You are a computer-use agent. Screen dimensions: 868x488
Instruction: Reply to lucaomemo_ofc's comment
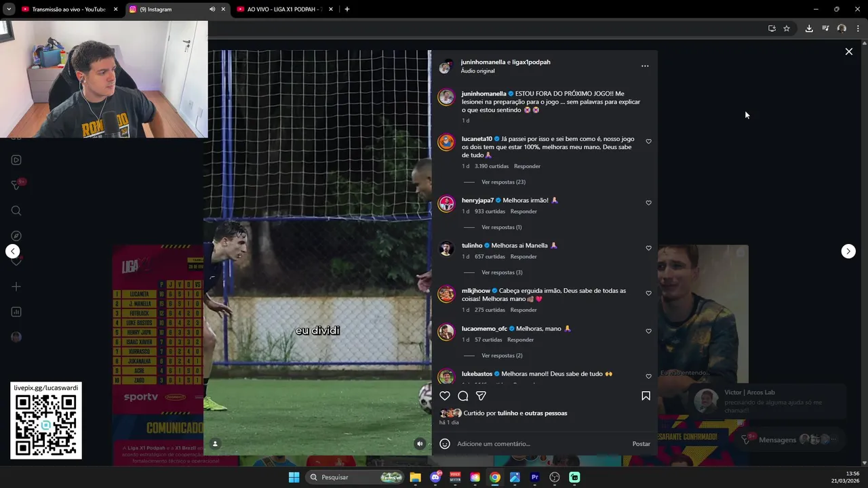click(520, 340)
